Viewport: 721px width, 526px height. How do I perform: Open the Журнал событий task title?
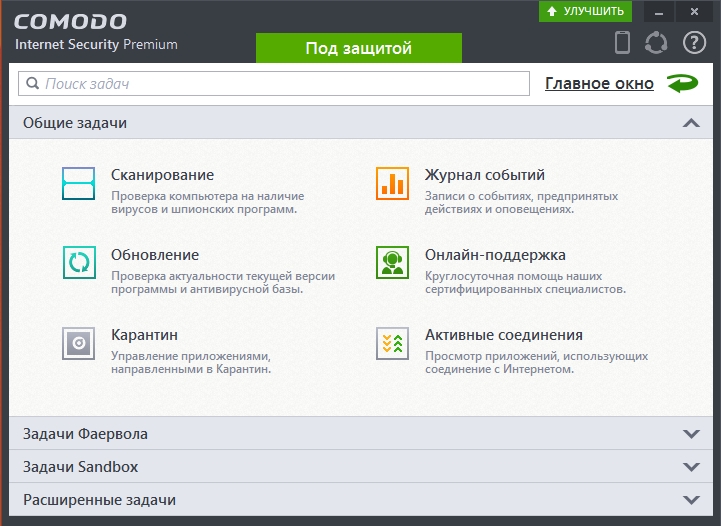point(485,175)
